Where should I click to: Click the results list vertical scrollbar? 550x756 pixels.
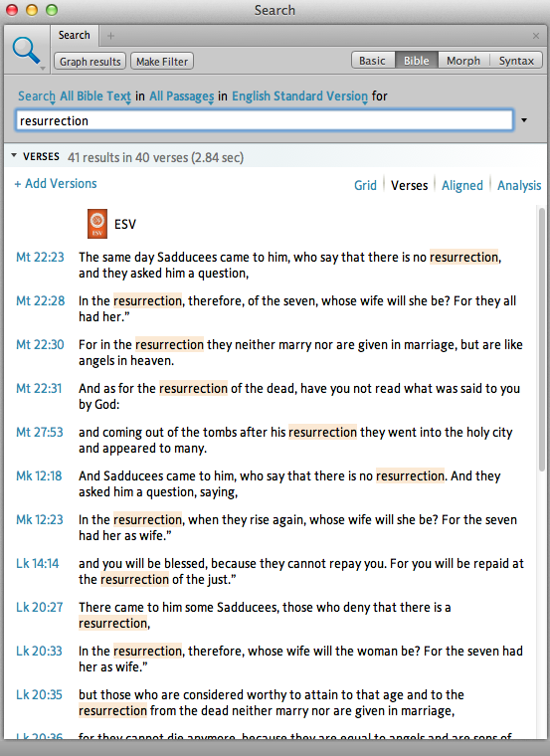(542, 339)
